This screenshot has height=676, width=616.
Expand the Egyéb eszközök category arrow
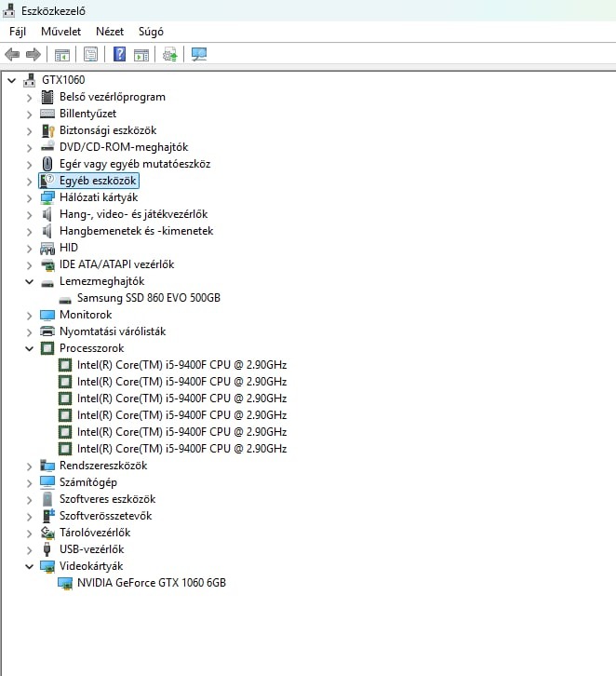pyautogui.click(x=29, y=182)
